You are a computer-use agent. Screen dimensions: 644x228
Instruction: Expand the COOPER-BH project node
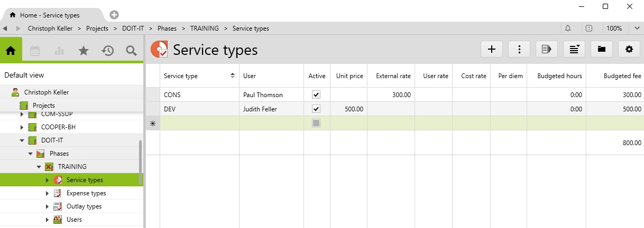coord(22,127)
